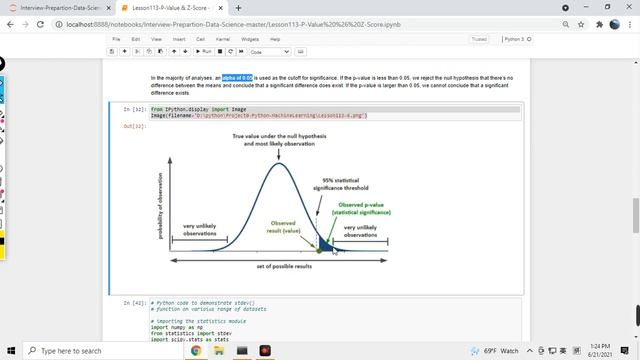Go back in browser history
This screenshot has width=640, height=360.
[10, 24]
